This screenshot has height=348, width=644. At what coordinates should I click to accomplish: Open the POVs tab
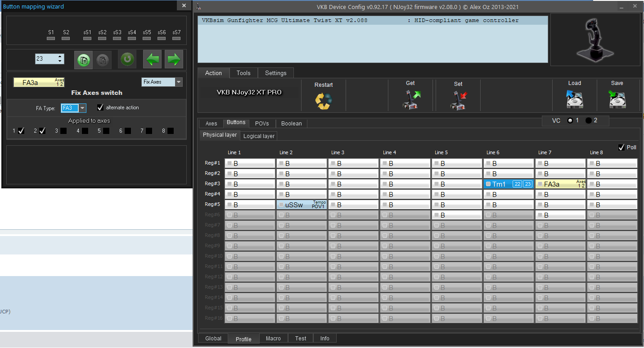coord(262,123)
